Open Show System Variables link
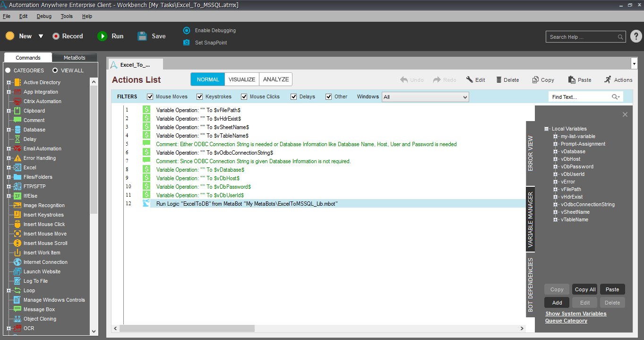 pos(576,314)
